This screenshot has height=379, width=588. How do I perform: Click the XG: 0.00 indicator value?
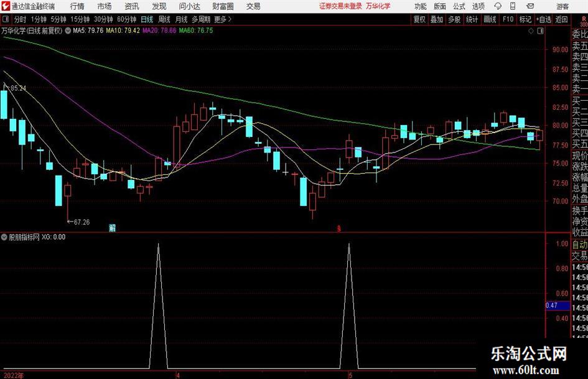(x=54, y=237)
